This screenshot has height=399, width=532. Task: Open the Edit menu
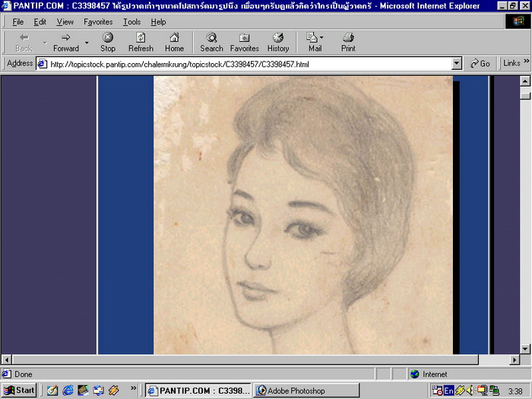40,22
